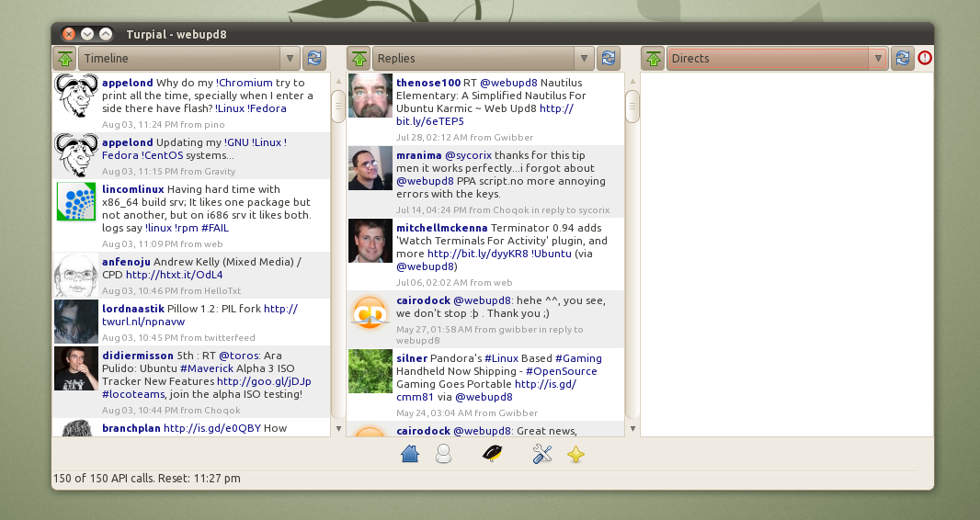Open the silner username link
The height and width of the screenshot is (520, 980).
tap(412, 358)
